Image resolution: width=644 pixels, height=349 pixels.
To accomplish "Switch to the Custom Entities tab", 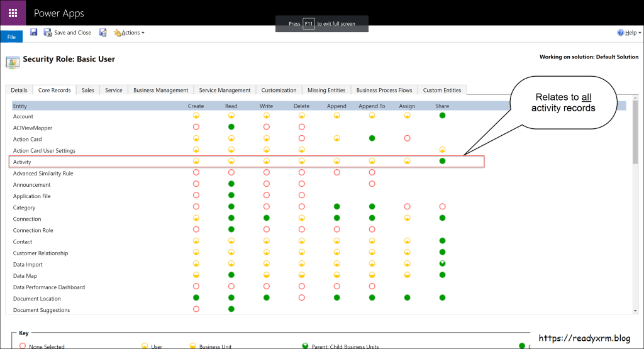I will (x=442, y=90).
